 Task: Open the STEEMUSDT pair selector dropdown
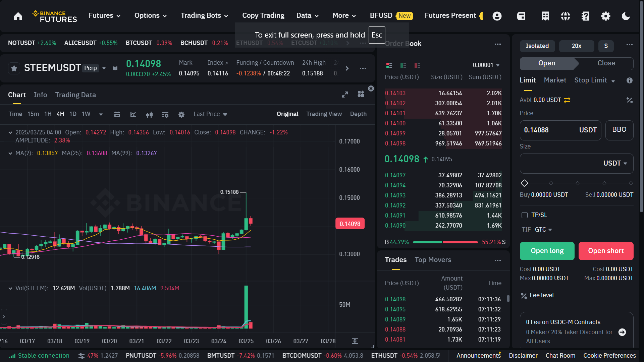pos(104,68)
